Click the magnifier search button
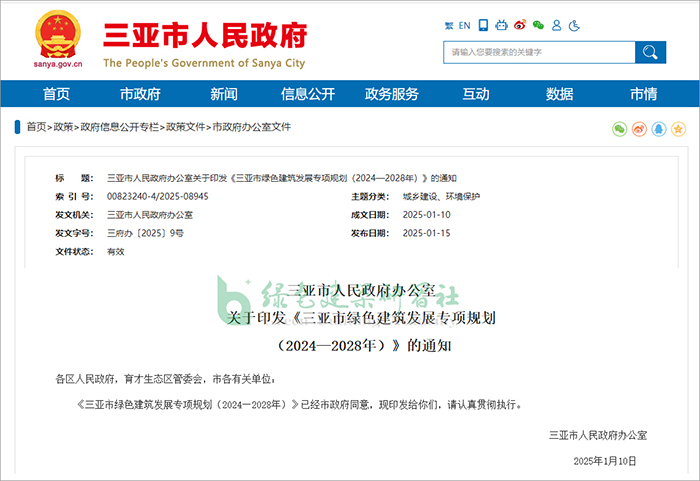The image size is (700, 481). click(650, 52)
